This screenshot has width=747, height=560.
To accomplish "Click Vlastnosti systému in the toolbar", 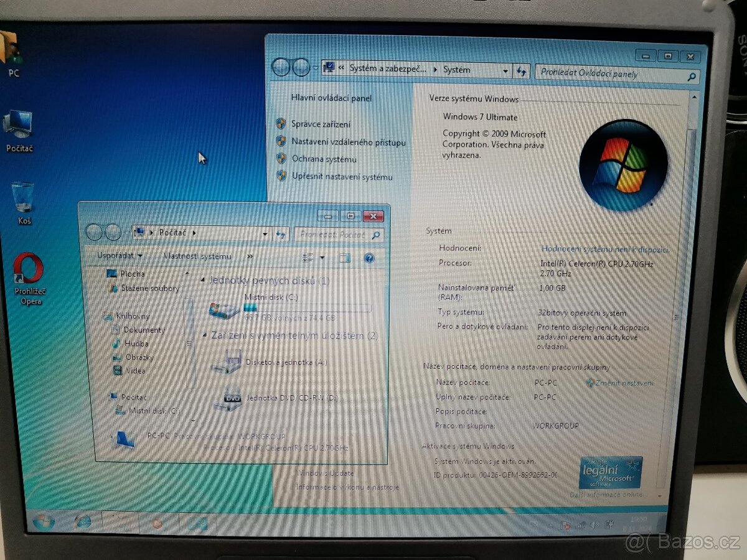I will pos(197,256).
